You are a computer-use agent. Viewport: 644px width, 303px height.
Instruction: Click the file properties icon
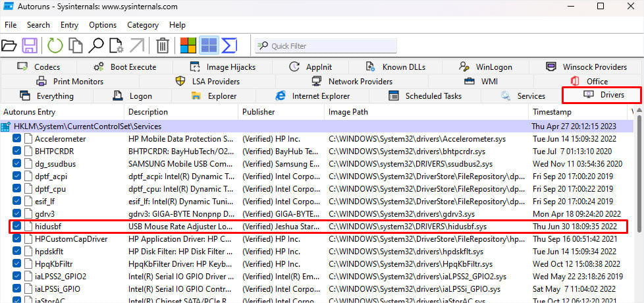point(117,45)
